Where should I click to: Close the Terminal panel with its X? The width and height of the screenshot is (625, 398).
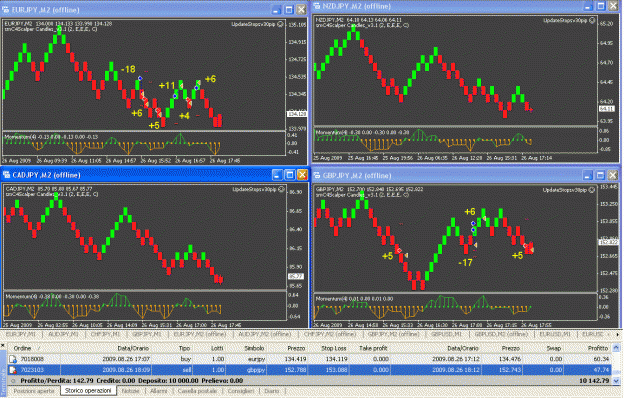pos(3,345)
